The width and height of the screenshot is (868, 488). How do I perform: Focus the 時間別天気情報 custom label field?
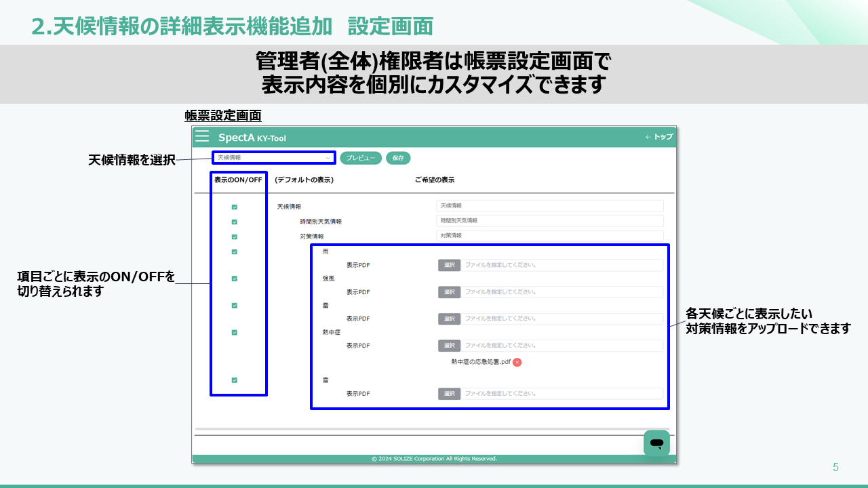point(549,221)
